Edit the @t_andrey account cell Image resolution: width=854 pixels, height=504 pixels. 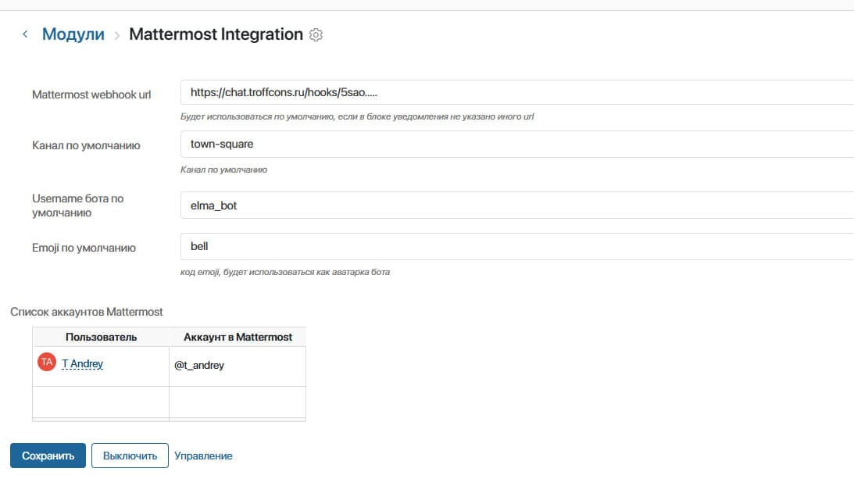[237, 365]
